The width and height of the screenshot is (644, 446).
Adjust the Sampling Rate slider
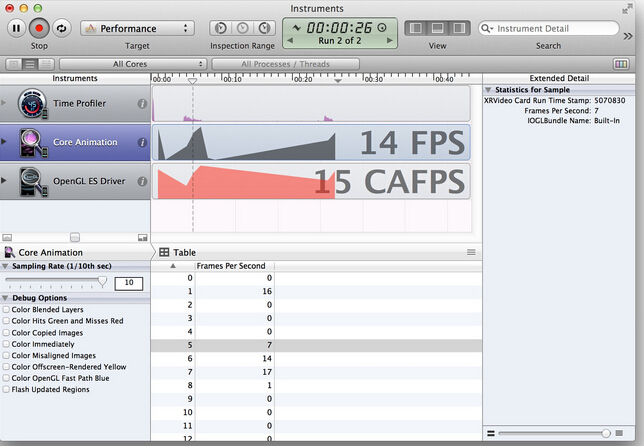[103, 283]
